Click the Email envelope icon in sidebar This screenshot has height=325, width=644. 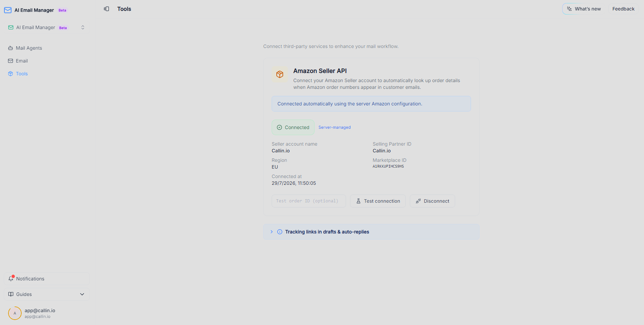click(x=10, y=61)
